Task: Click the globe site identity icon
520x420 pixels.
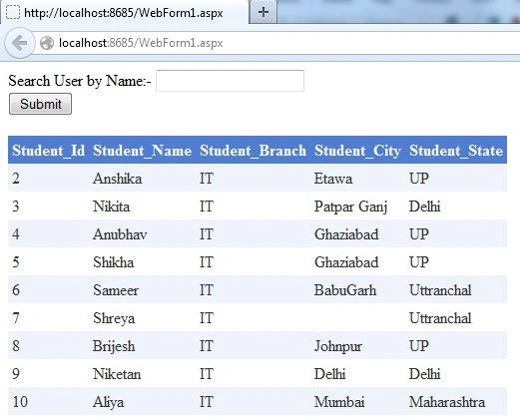Action: pyautogui.click(x=47, y=43)
